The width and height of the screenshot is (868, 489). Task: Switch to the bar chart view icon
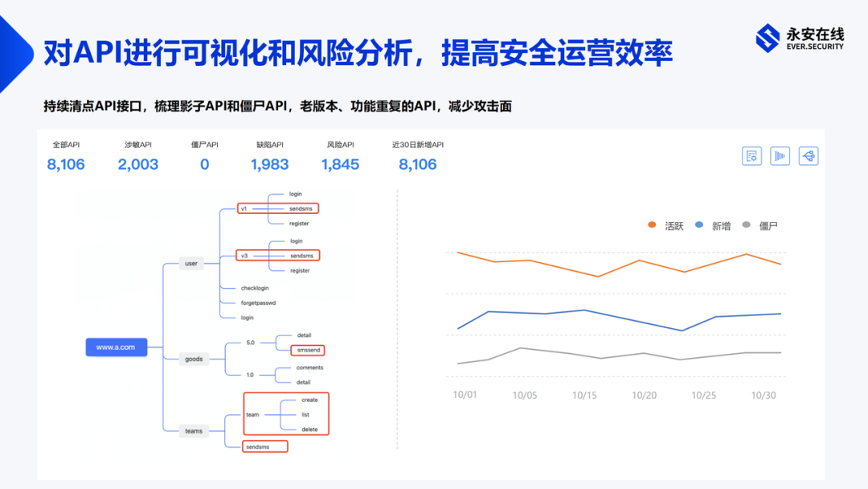[780, 156]
